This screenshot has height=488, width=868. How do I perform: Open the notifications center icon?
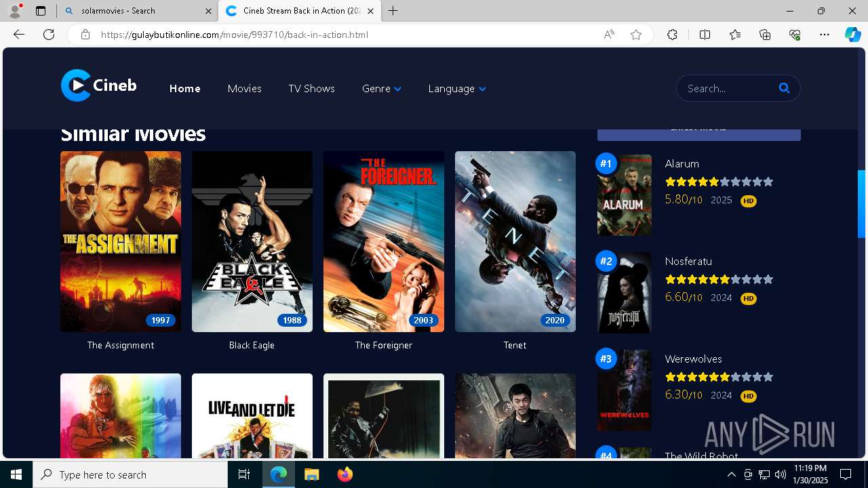(x=846, y=474)
